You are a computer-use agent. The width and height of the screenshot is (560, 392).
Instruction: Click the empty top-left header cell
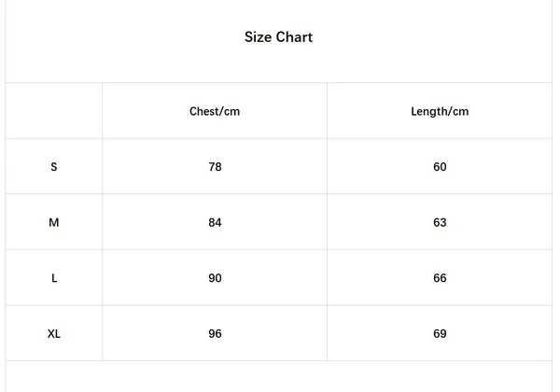(54, 111)
